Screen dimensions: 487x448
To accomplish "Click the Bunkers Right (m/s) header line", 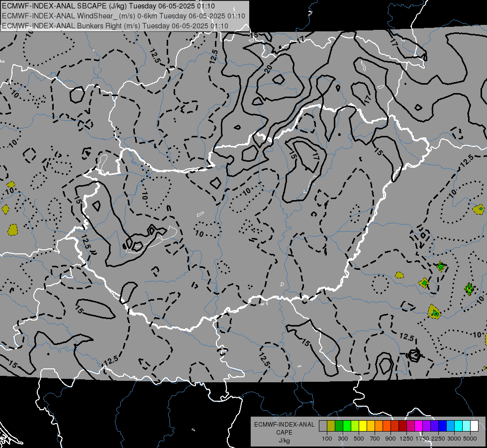I will click(x=115, y=26).
